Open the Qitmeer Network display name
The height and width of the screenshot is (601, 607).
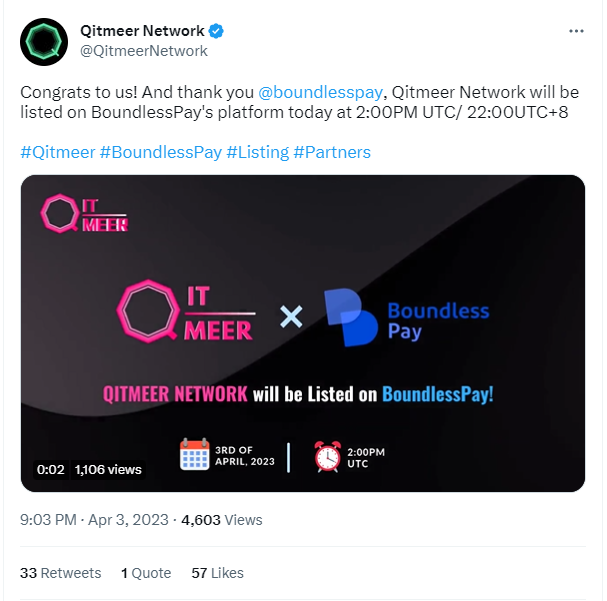click(x=142, y=31)
